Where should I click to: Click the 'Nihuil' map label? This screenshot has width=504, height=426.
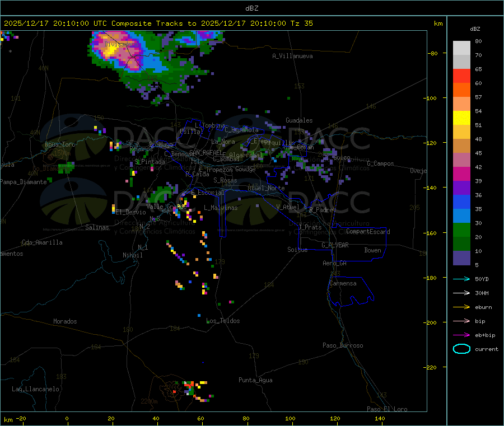pyautogui.click(x=132, y=255)
